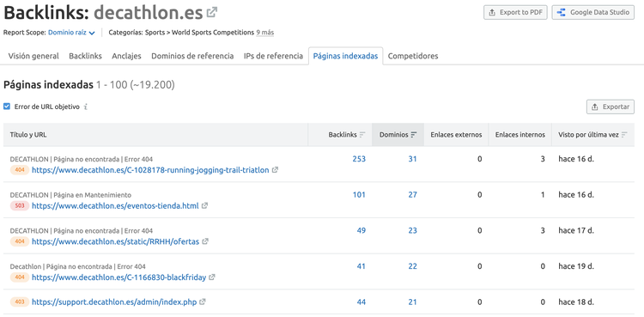
Task: Click backlinks count 101
Action: [x=359, y=194]
